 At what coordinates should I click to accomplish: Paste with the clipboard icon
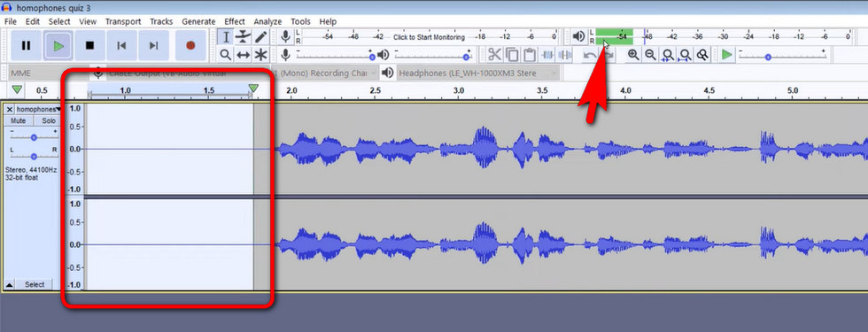tap(530, 54)
